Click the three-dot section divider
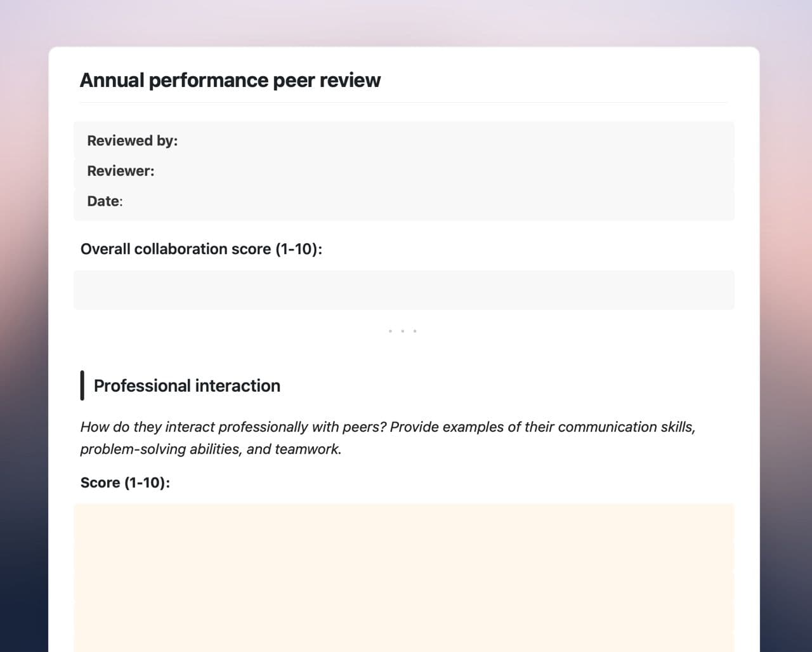Image resolution: width=812 pixels, height=652 pixels. tap(402, 331)
